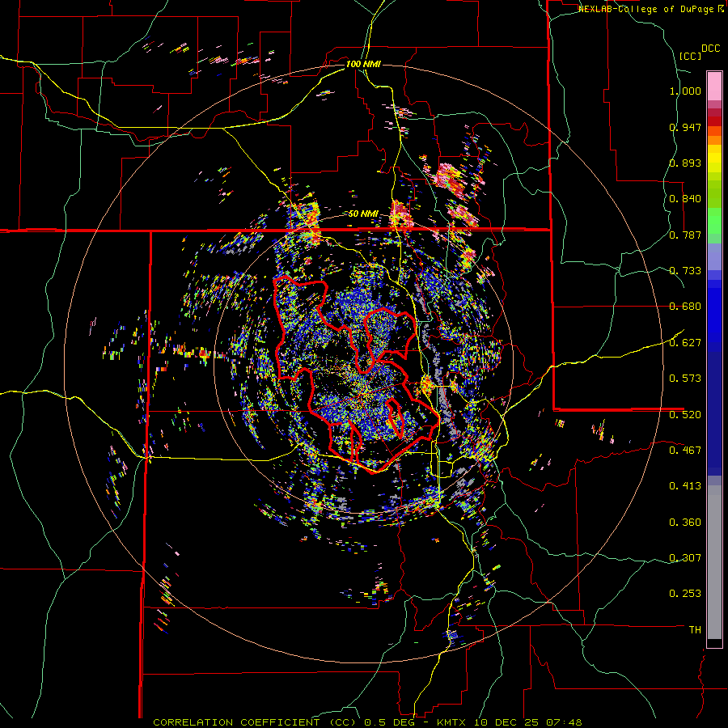This screenshot has width=728, height=728.
Task: Click the TH threshold label
Action: point(695,630)
